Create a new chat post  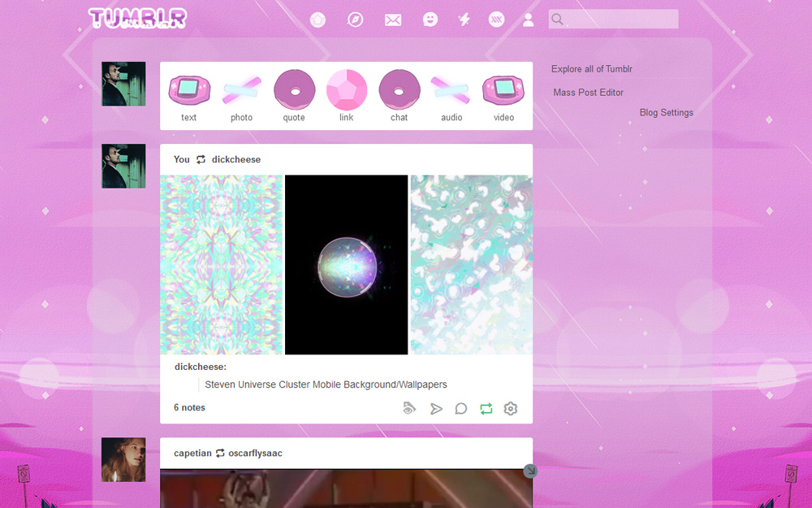(399, 96)
